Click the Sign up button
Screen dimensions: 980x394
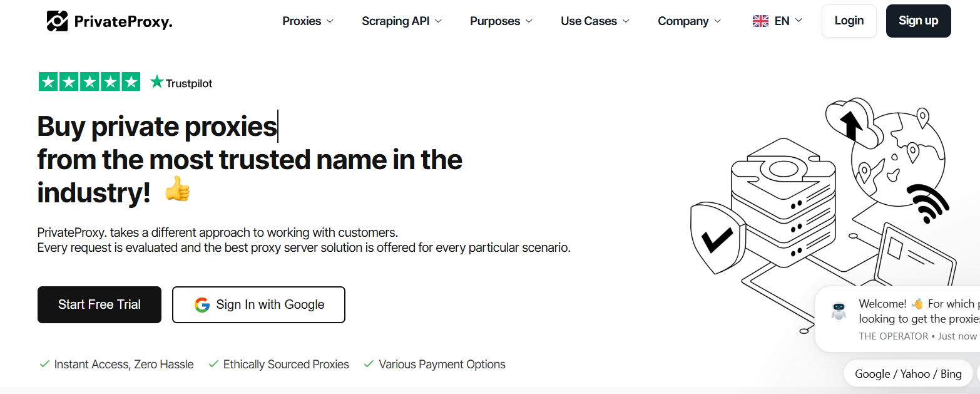(x=918, y=20)
